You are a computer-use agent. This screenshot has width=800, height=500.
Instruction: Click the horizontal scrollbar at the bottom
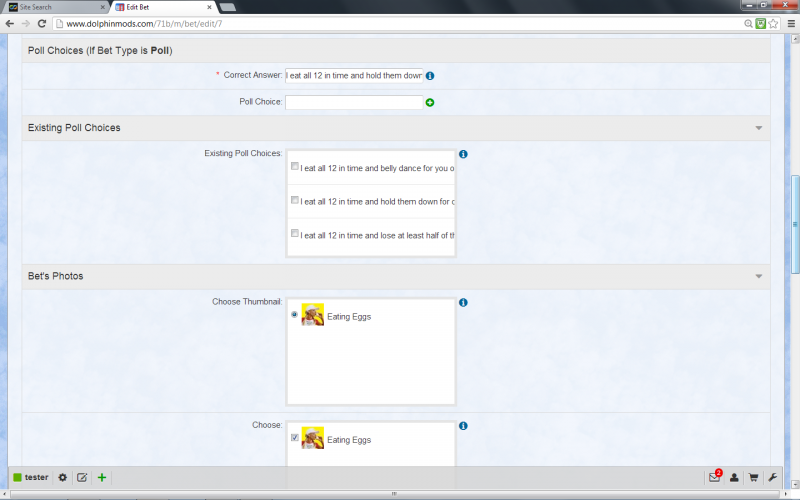click(x=394, y=494)
